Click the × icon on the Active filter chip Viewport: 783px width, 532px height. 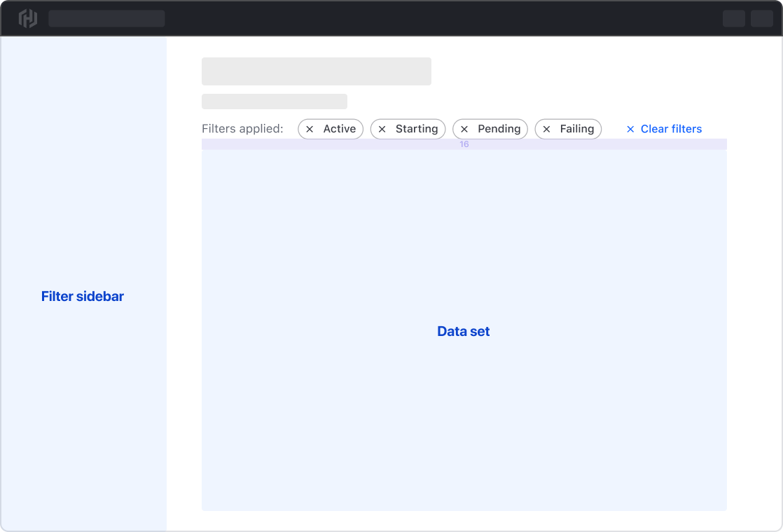[x=310, y=129]
